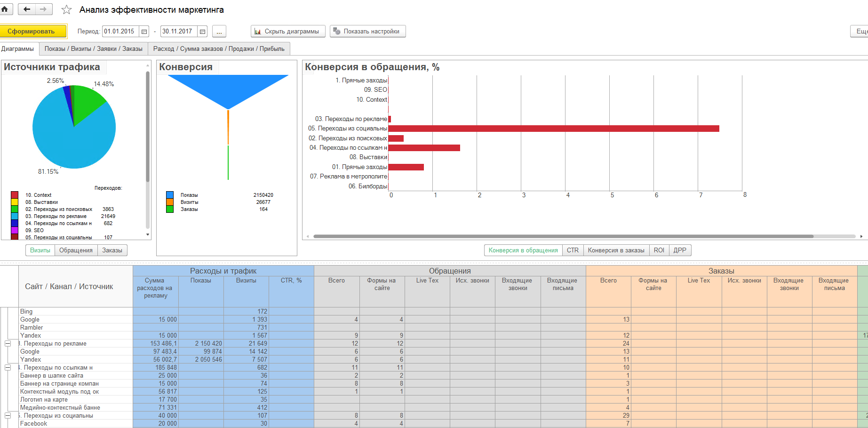
Task: Open the Показы / Визиты / Заявки / Заказы tab
Action: [93, 49]
